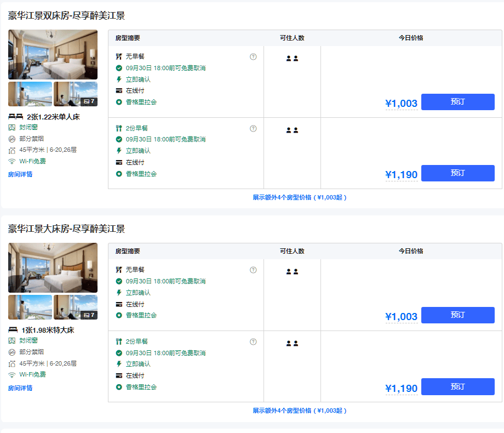
Task: Click star 香格里拉会 icon in twin room 无早餐 offer
Action: [119, 102]
